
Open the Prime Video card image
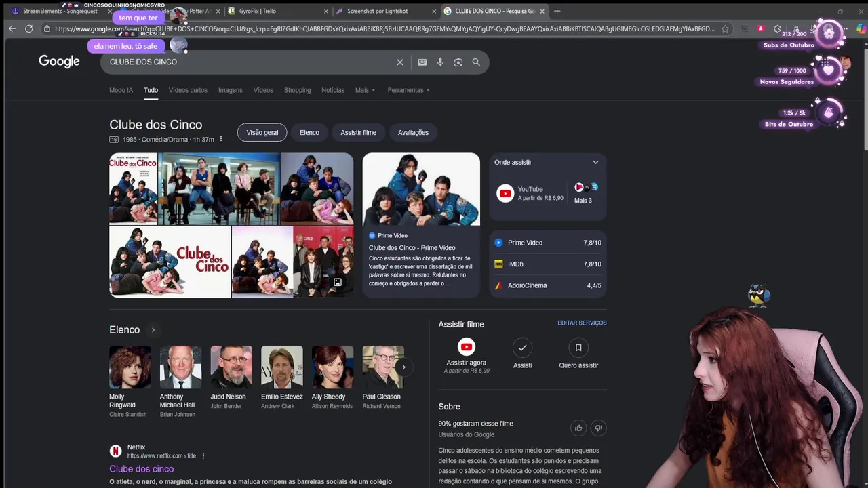[x=421, y=189]
